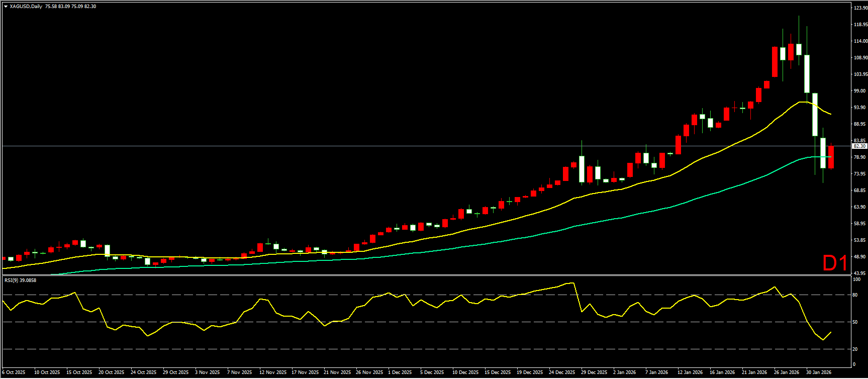Select the RSI scale level 80 label
868x379 pixels.
(855, 295)
